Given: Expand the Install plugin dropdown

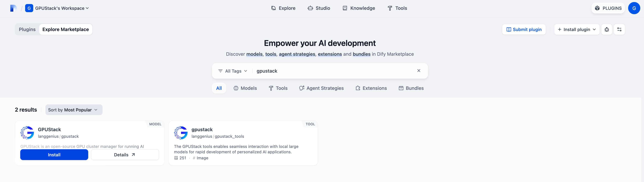Looking at the screenshot, I should [x=577, y=30].
